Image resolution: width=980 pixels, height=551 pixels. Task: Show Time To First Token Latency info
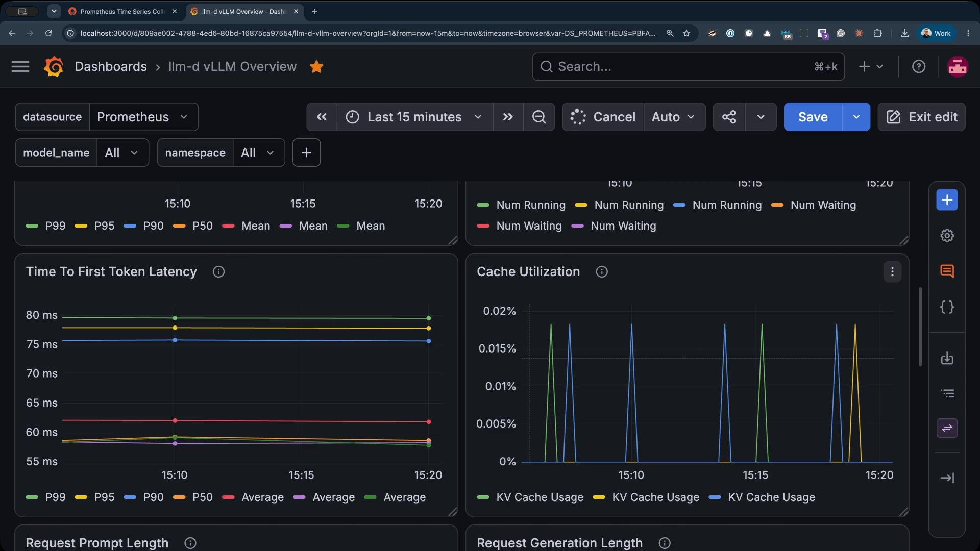click(x=218, y=272)
